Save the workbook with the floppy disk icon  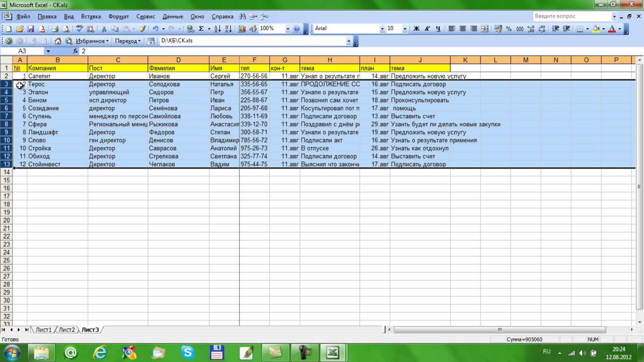(31, 29)
